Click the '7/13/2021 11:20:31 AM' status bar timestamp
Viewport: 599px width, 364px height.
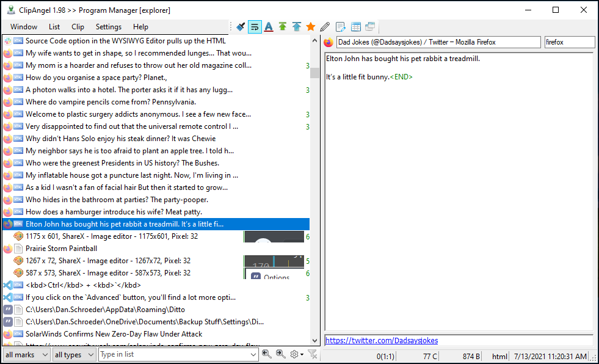(550, 356)
